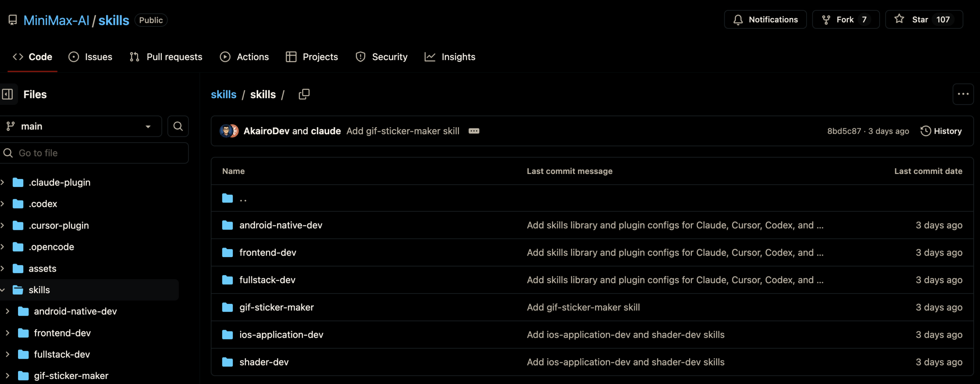The height and width of the screenshot is (384, 980).
Task: Open the History clock link
Action: 941,131
